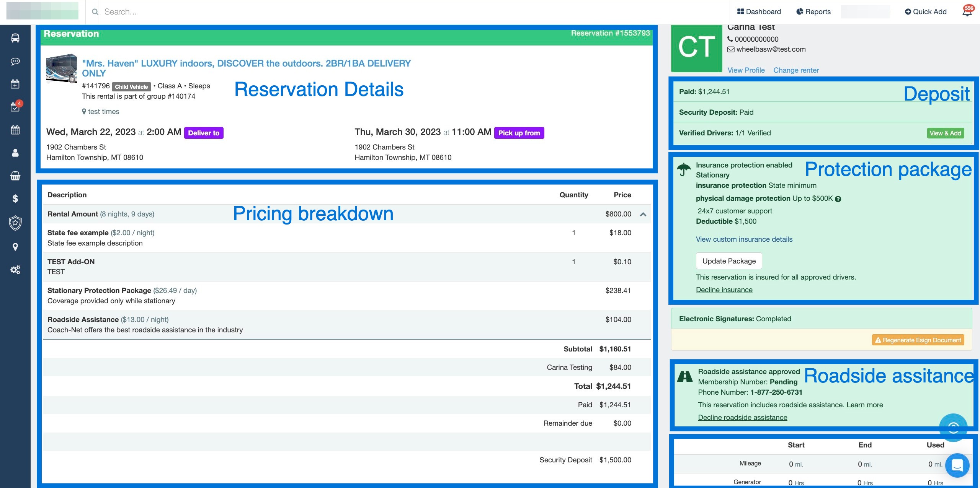
Task: Open the availability calendar icon in sidebar
Action: point(15,130)
